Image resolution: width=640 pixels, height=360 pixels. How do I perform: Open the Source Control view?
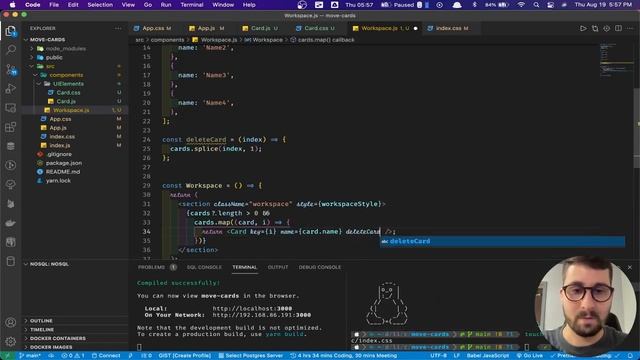tap(11, 69)
